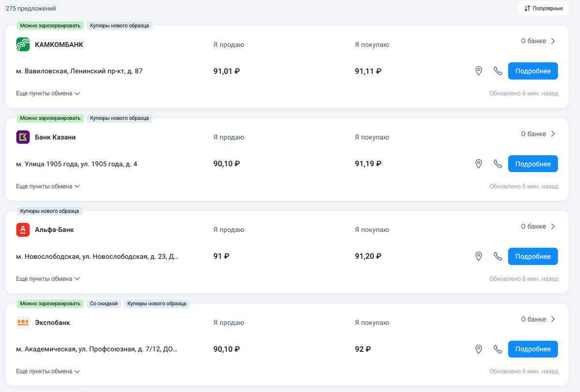Show Альфа-Банк branch on map pin
Screen dimensions: 580x392
point(478,256)
